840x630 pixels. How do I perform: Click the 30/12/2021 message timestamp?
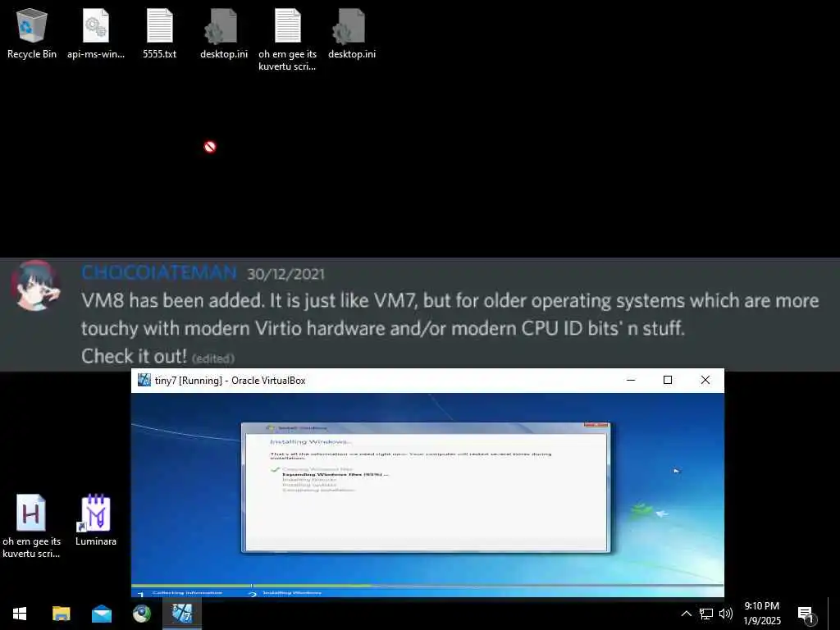click(x=286, y=274)
